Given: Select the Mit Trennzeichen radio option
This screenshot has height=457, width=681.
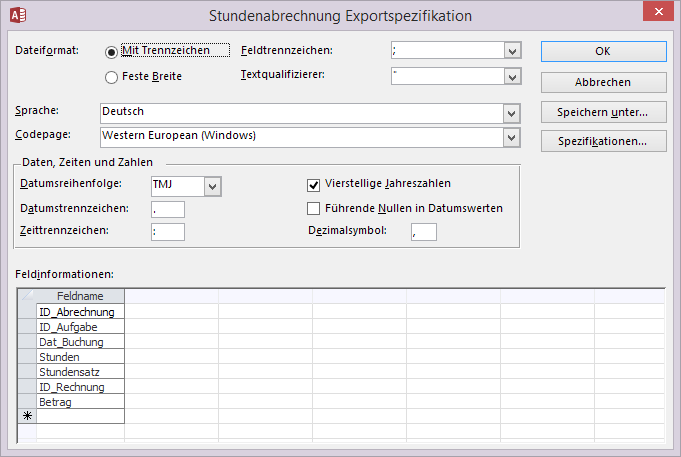Looking at the screenshot, I should (x=111, y=52).
